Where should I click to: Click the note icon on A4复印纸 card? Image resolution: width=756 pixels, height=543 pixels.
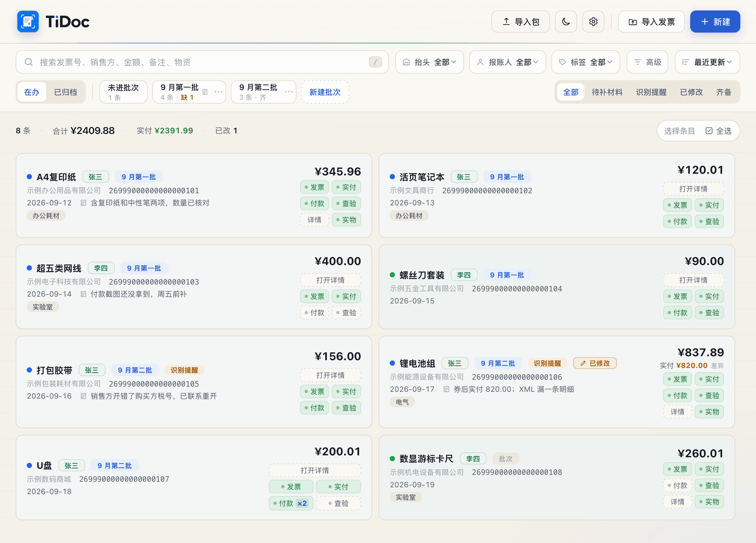point(83,203)
